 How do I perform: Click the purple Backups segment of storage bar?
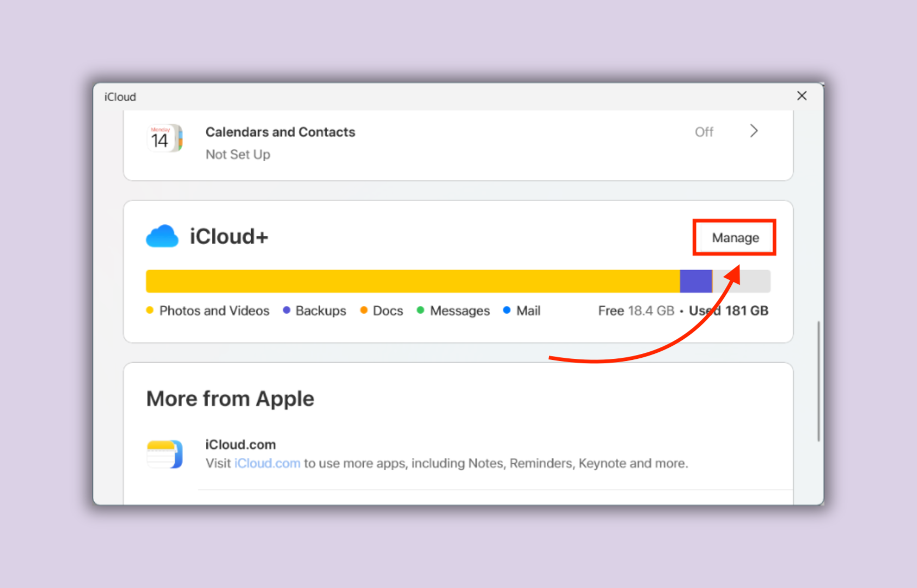pyautogui.click(x=696, y=281)
